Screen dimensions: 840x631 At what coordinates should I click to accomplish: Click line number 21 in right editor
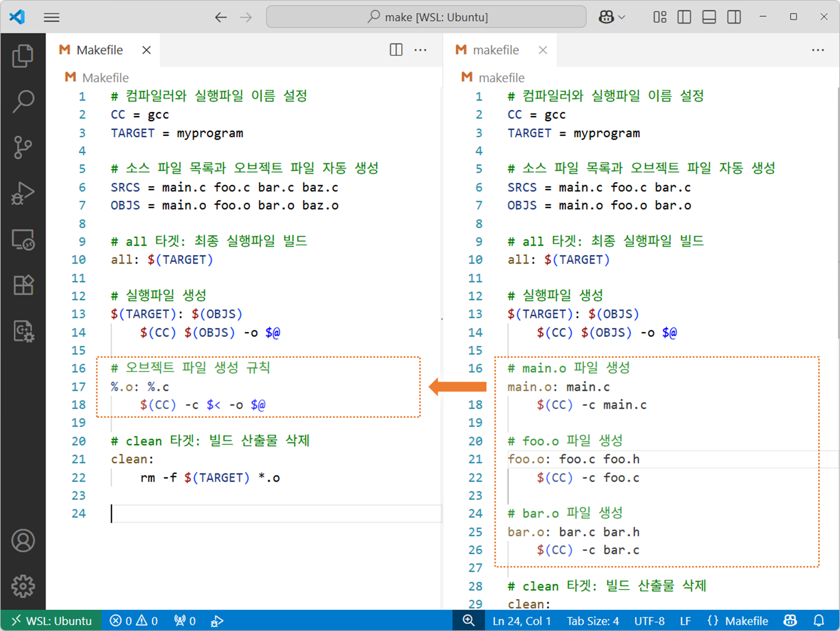click(x=475, y=459)
